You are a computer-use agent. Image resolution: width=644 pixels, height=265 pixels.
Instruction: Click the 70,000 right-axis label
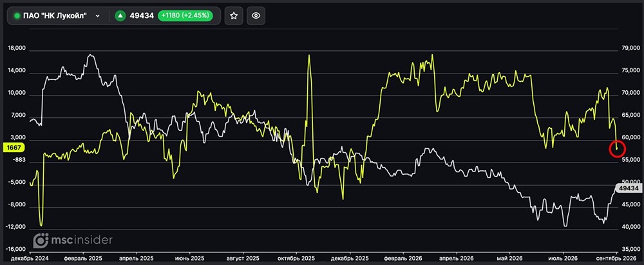click(x=631, y=93)
